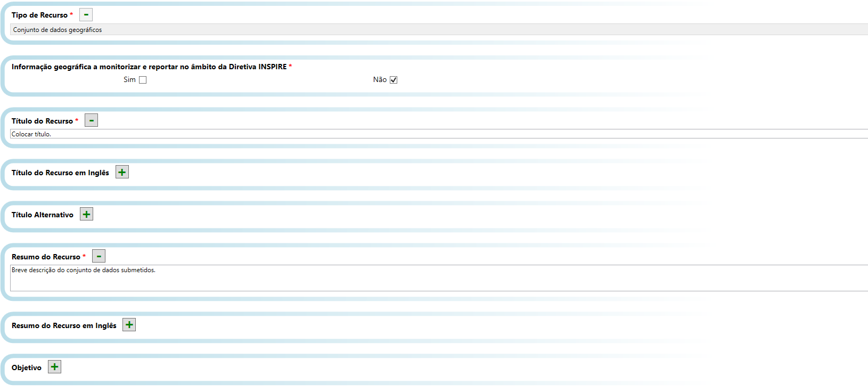Uncheck the Não checkbox for INSPIRE
The image size is (868, 392).
[394, 80]
